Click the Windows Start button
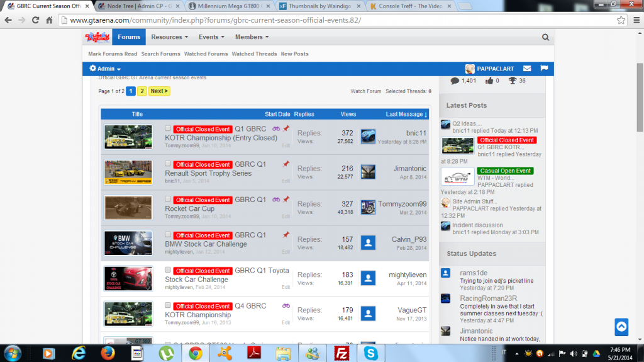This screenshot has width=644, height=362. (13, 353)
